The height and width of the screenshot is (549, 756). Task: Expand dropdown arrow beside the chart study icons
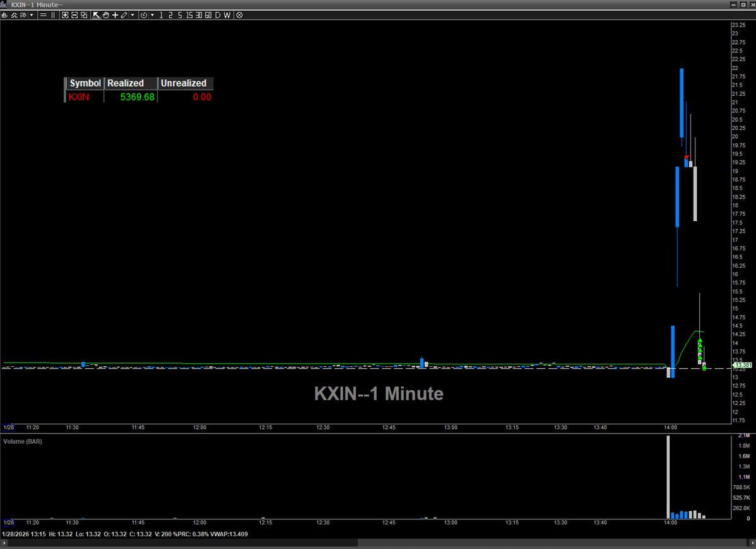pyautogui.click(x=31, y=15)
